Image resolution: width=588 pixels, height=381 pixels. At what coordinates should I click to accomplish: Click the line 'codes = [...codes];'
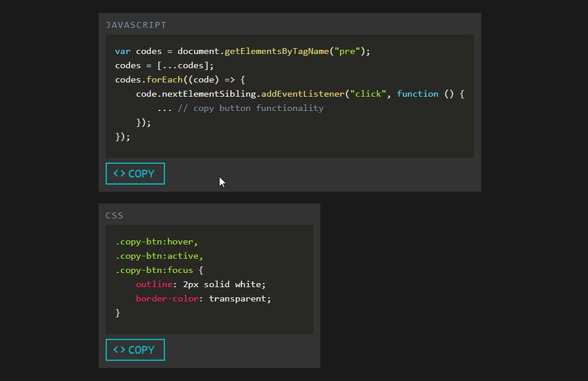coord(165,65)
